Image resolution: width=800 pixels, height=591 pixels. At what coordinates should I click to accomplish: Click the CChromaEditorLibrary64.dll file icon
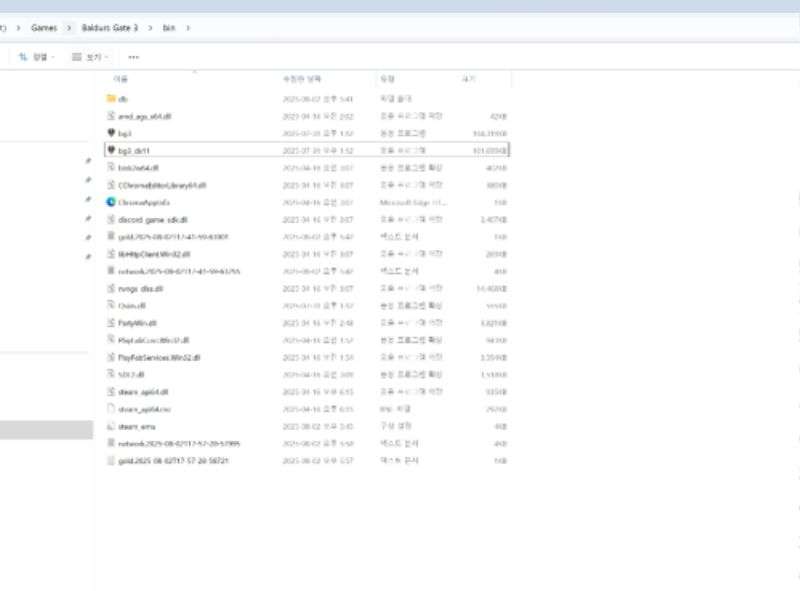111,185
